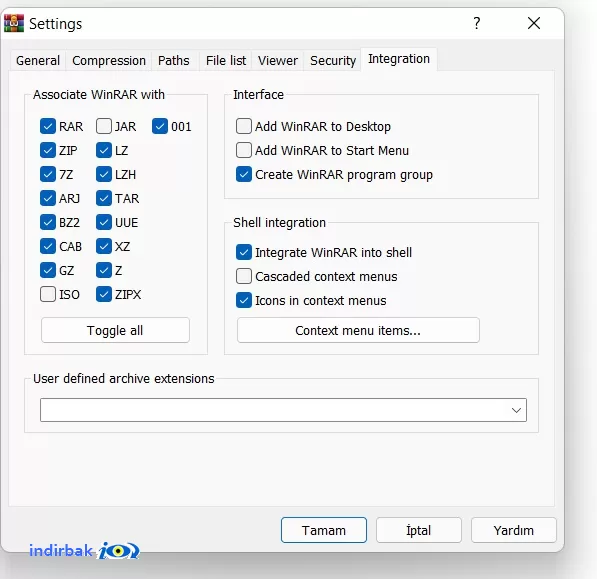Click the WinRAR icon in the title bar
The image size is (597, 579).
pos(14,23)
